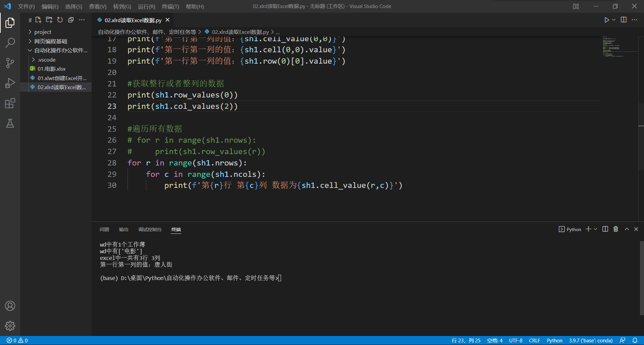Screen dimensions: 644x345
Task: Collapse all folders in explorer
Action: (x=71, y=20)
